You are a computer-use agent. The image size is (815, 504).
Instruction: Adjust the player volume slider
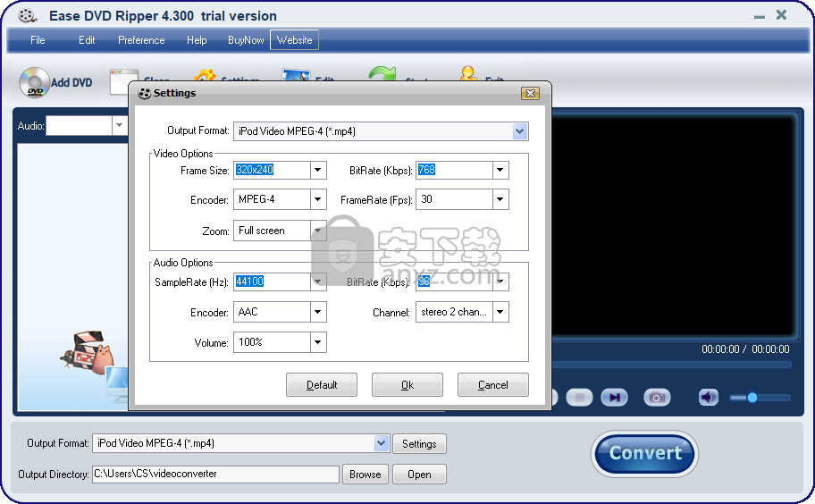coord(760,398)
